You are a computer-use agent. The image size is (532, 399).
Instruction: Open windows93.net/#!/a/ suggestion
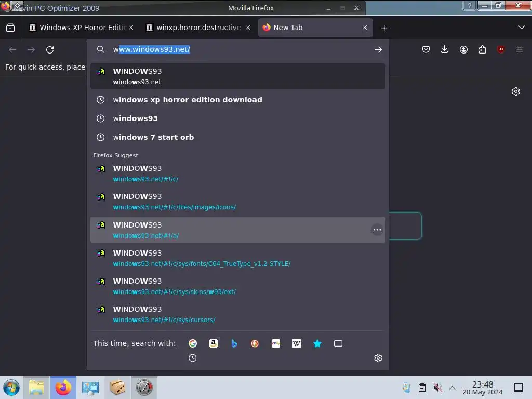(x=237, y=230)
